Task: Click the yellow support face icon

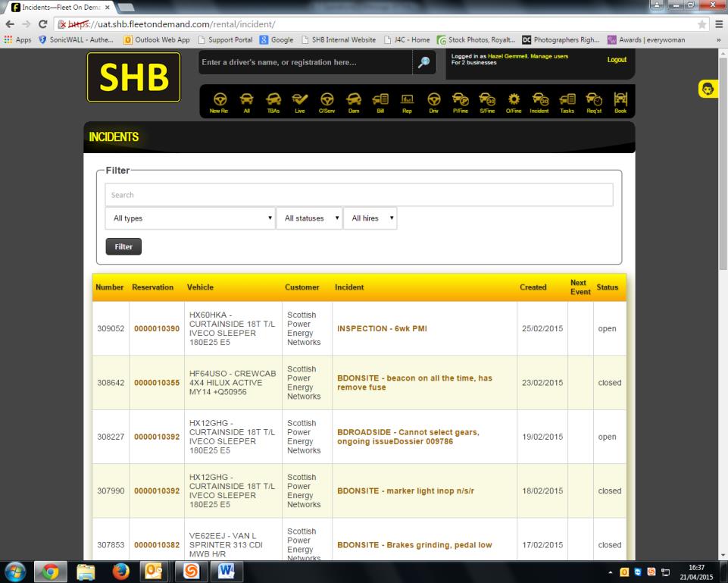Action: pos(708,89)
